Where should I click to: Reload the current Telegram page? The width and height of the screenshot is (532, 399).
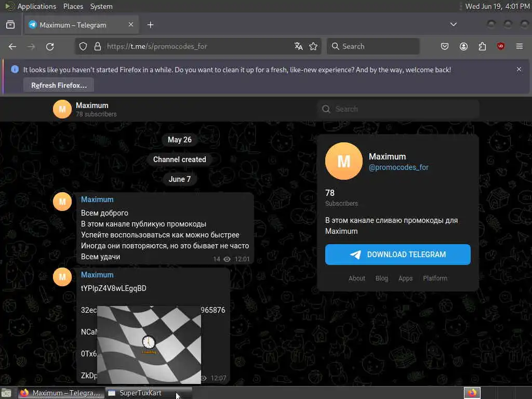(x=50, y=46)
